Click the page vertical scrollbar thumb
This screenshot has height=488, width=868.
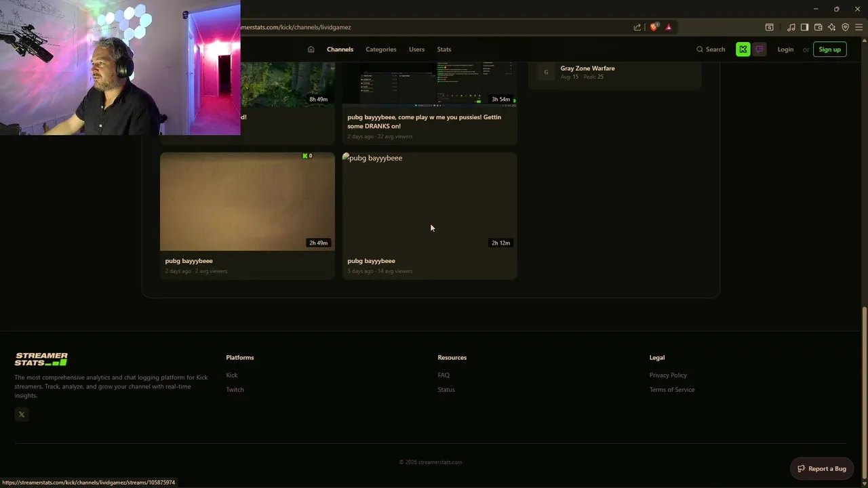pos(864,394)
